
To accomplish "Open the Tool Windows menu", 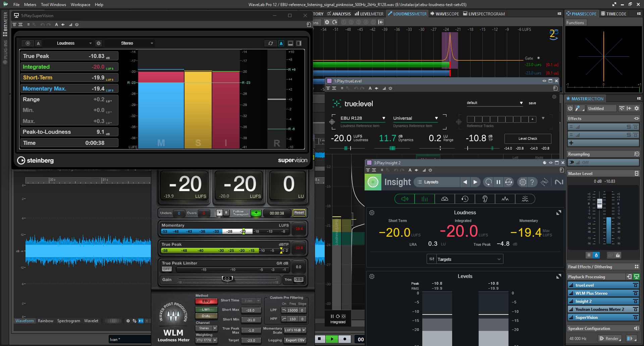I will tap(53, 5).
